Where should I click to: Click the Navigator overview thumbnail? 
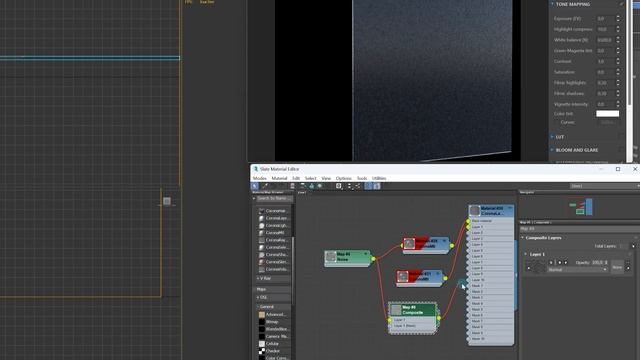tap(581, 207)
